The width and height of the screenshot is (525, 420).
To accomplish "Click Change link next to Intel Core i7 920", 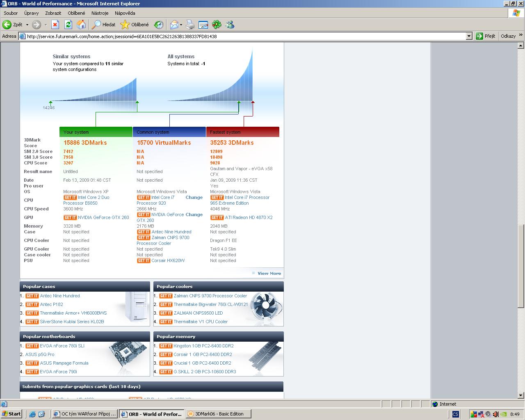I will [194, 197].
